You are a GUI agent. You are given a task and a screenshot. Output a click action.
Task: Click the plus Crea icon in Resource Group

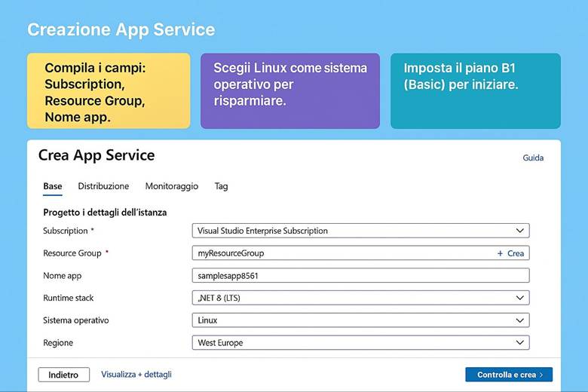(x=510, y=253)
